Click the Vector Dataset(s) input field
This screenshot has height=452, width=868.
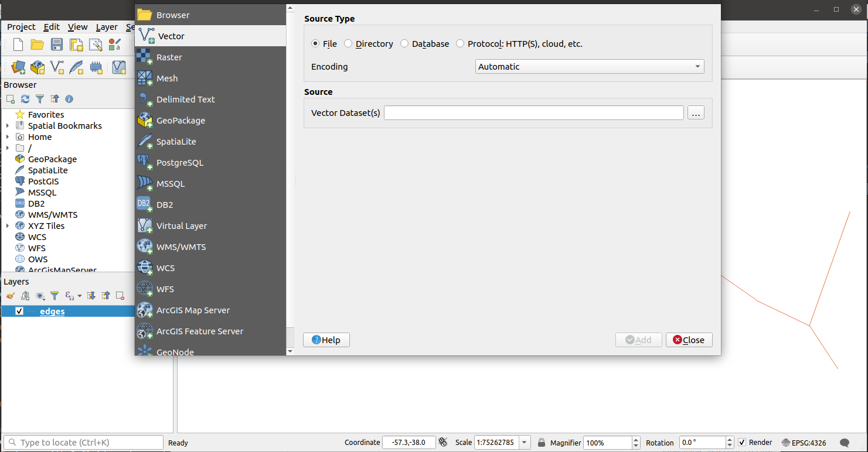point(533,113)
